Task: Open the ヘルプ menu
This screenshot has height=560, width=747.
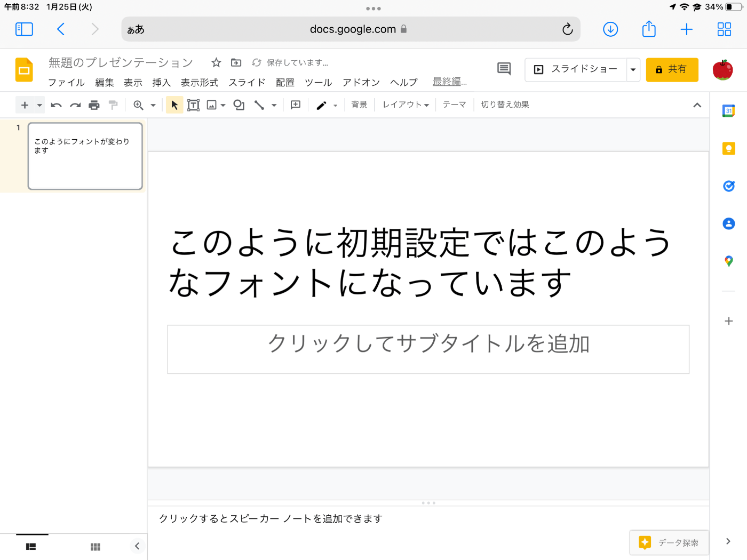Action: coord(404,83)
